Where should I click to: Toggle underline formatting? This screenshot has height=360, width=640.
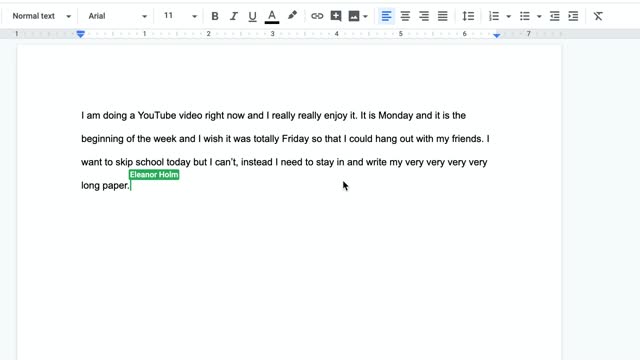point(252,16)
